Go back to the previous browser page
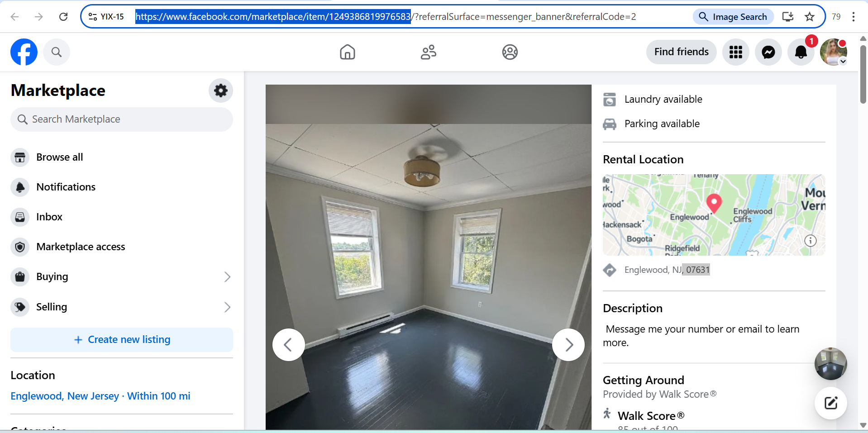Viewport: 868px width, 433px height. coord(14,17)
